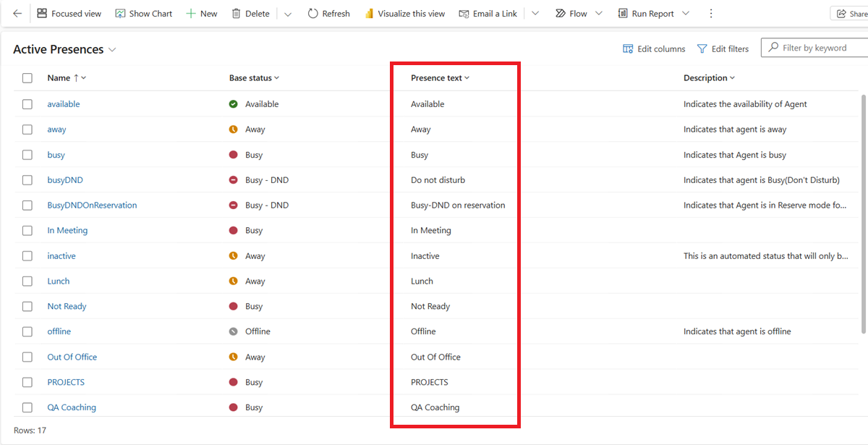Click 'Indicates that agent is offline' description

(737, 331)
